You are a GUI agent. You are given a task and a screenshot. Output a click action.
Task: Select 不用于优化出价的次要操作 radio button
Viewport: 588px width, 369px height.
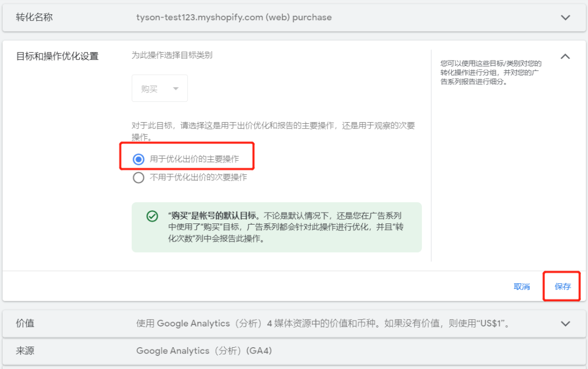(x=139, y=178)
